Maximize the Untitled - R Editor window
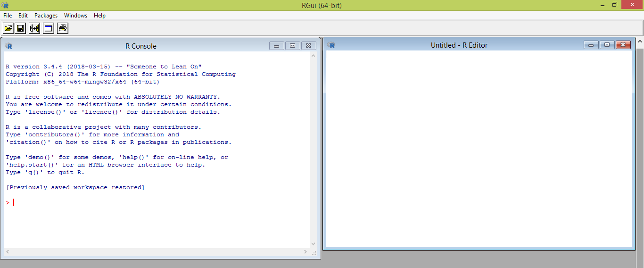The height and width of the screenshot is (268, 644). pyautogui.click(x=607, y=45)
